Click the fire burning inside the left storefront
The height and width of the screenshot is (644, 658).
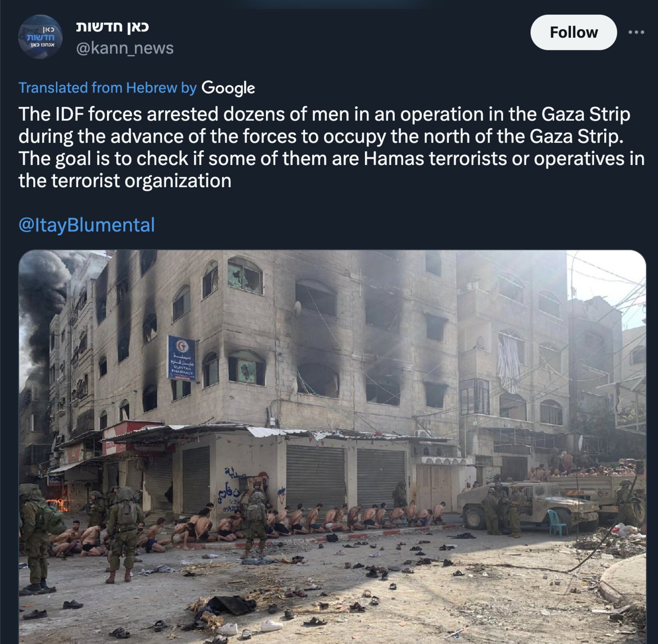(57, 504)
